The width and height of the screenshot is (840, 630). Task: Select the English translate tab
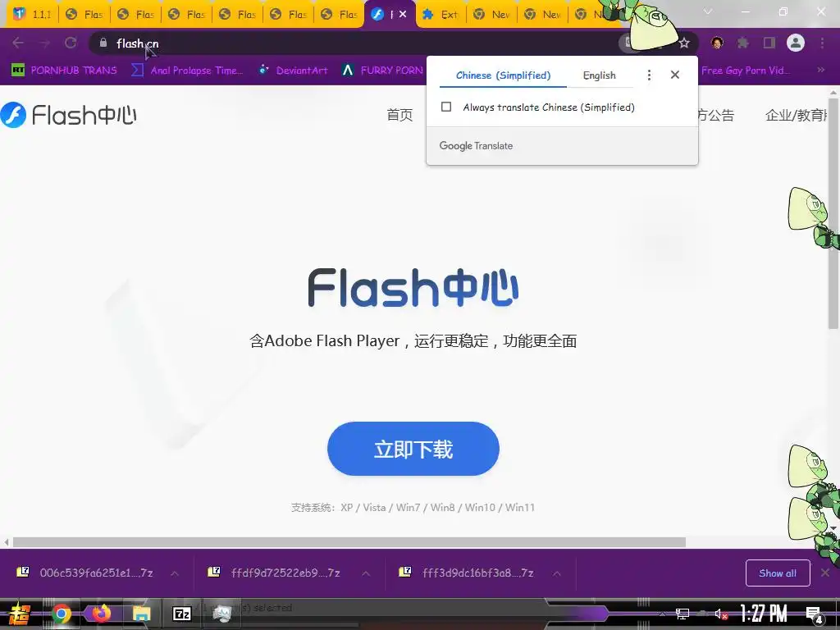(x=599, y=75)
